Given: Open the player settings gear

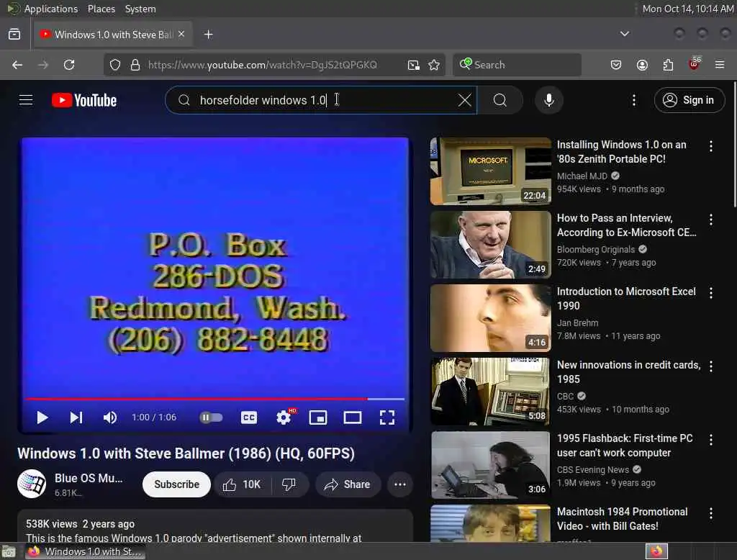Looking at the screenshot, I should tap(284, 417).
